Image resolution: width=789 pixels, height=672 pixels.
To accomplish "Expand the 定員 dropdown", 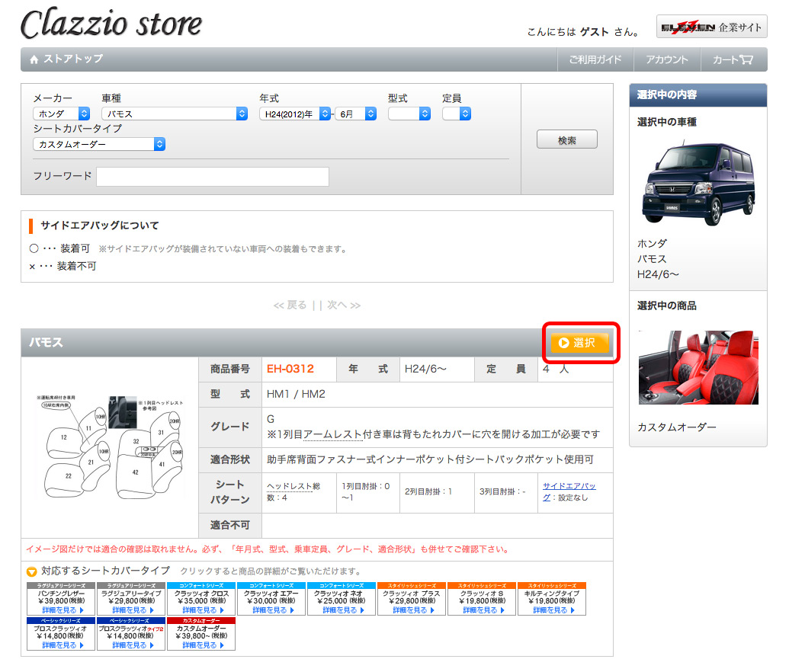I will [457, 114].
